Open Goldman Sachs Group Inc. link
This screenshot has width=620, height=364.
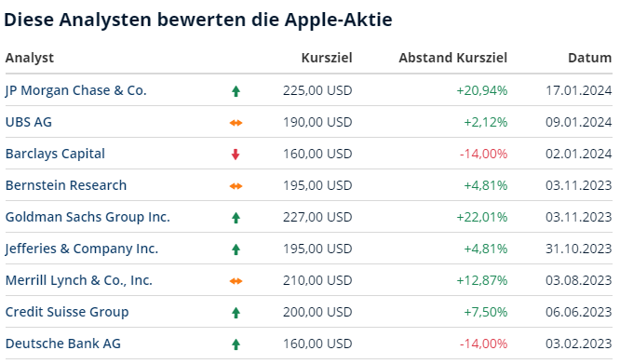(x=88, y=217)
